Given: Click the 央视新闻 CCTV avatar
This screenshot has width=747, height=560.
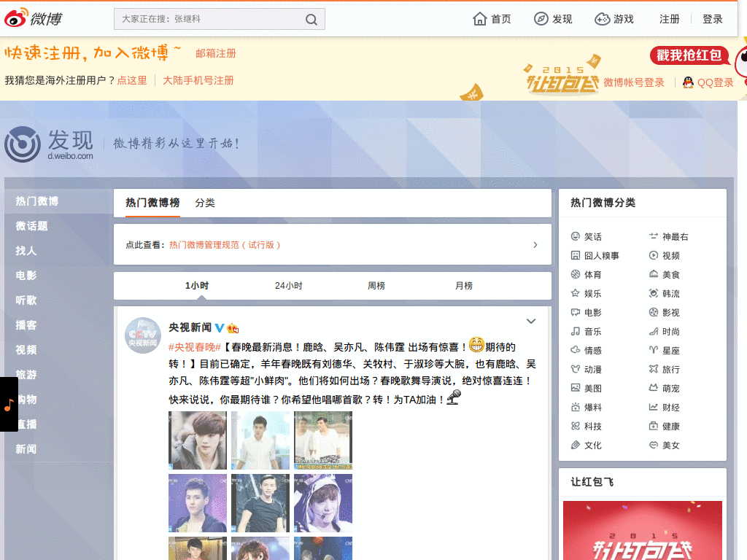Looking at the screenshot, I should click(143, 335).
